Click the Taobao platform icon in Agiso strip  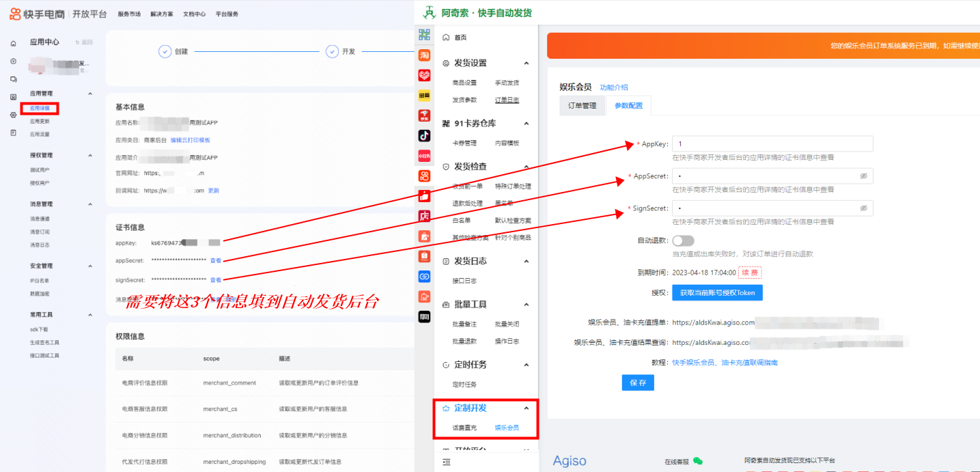click(424, 55)
